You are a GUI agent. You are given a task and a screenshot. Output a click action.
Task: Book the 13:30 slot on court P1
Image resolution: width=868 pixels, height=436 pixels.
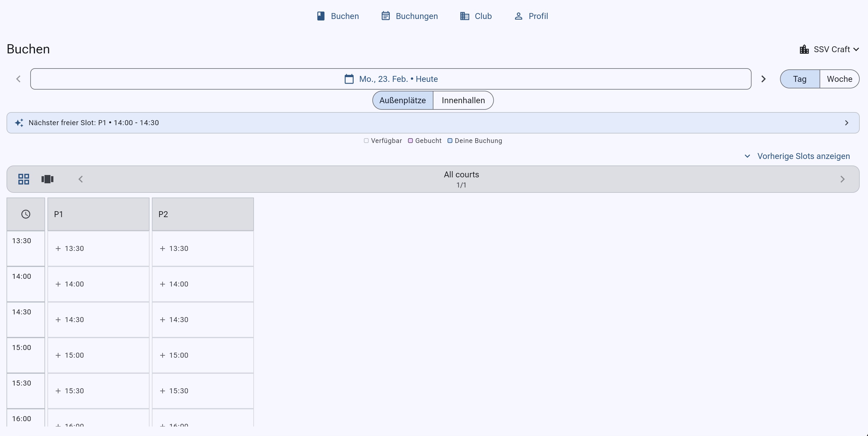98,248
